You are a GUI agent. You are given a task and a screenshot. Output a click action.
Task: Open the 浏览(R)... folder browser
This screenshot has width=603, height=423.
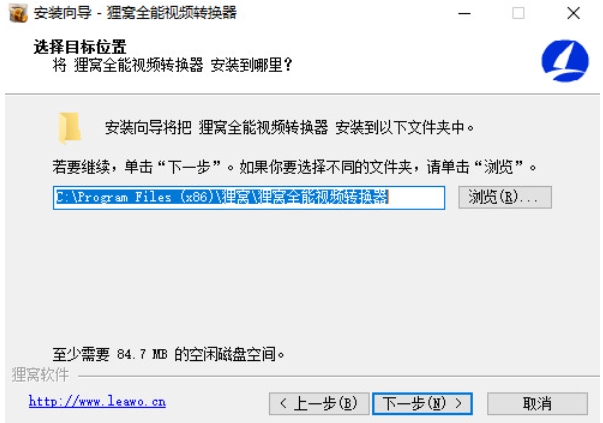pyautogui.click(x=505, y=197)
